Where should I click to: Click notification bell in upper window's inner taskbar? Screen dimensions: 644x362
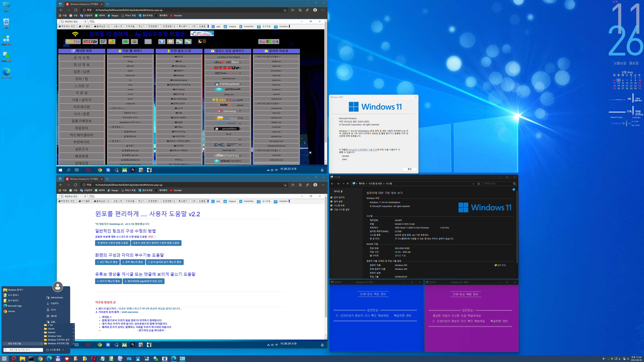pyautogui.click(x=322, y=170)
